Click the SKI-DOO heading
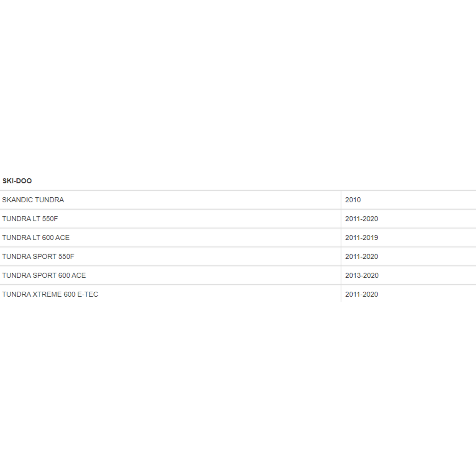The width and height of the screenshot is (476, 476). [17, 181]
